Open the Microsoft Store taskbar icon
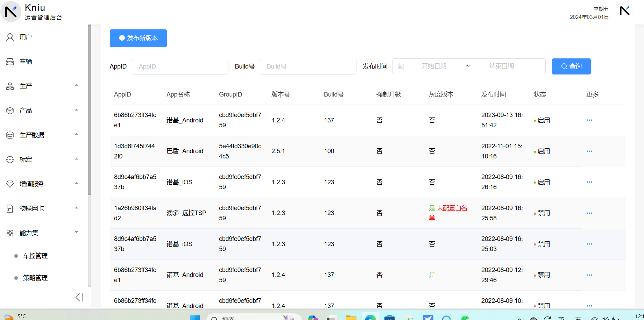Screen dimensions: 644x320 click(x=389, y=318)
